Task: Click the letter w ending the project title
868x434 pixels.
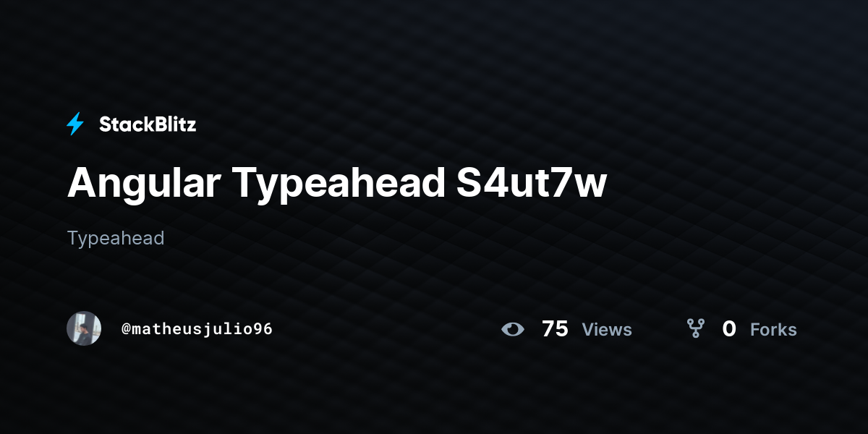Action: tap(593, 187)
